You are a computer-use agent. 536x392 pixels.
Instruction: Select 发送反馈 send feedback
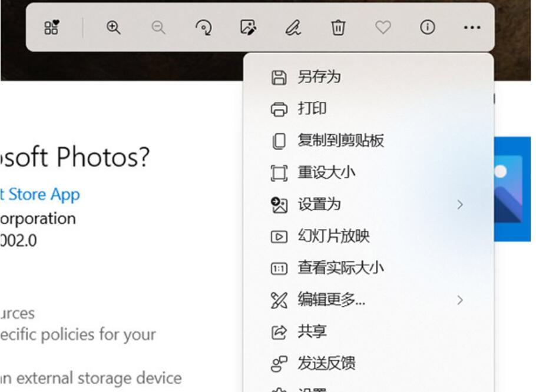coord(369,364)
